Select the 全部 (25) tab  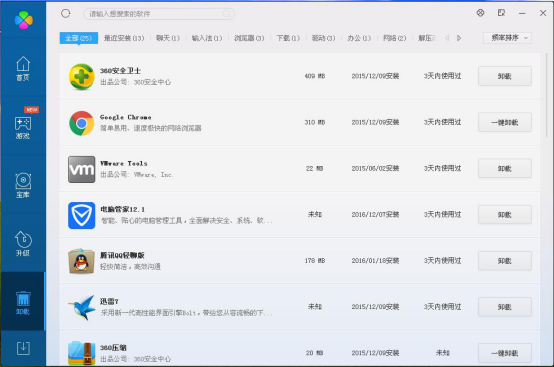tap(78, 38)
